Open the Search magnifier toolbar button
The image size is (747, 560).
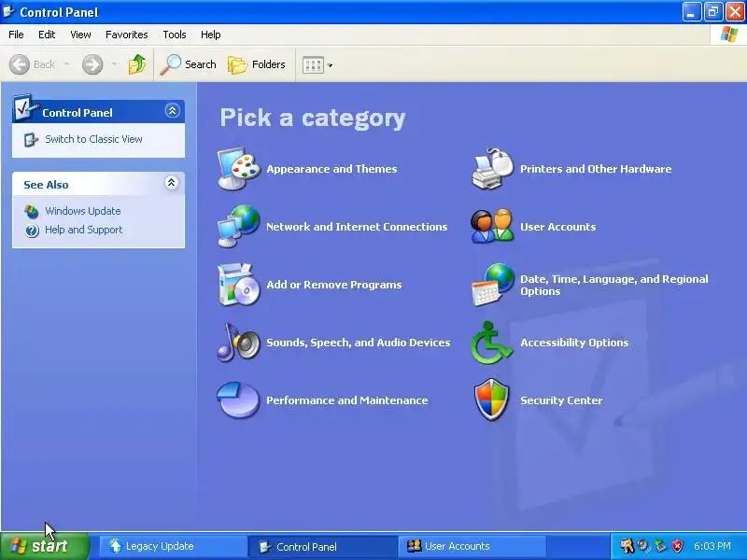188,64
